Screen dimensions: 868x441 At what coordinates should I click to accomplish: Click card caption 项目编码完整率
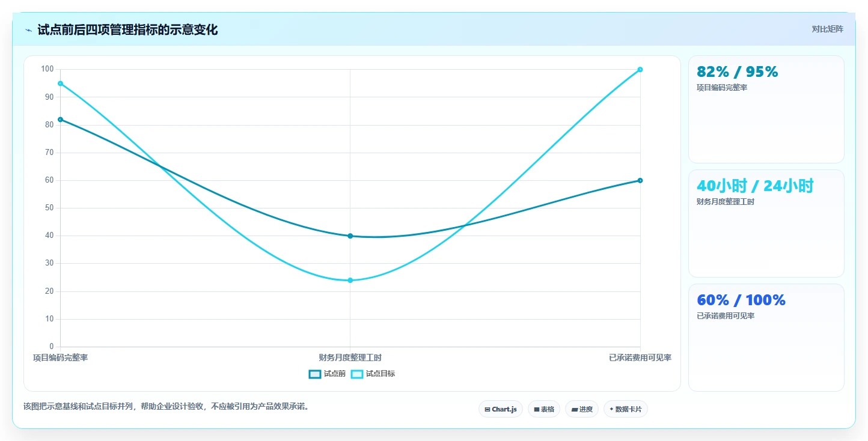(x=722, y=88)
